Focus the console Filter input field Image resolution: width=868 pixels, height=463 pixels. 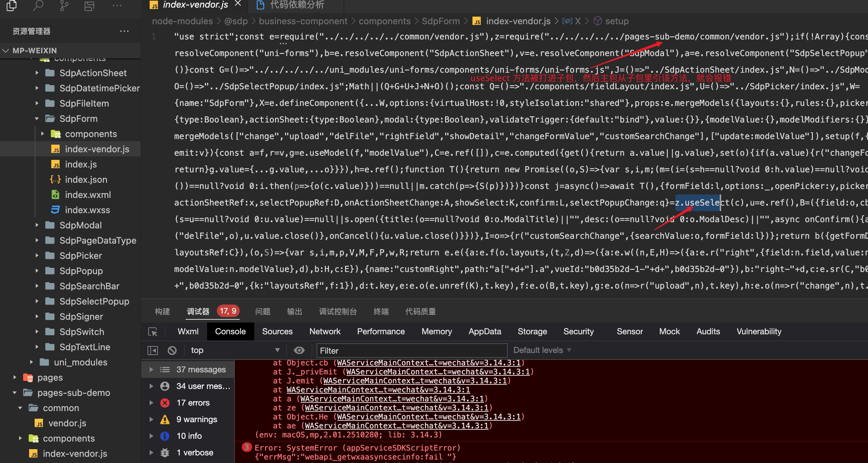[x=411, y=351]
